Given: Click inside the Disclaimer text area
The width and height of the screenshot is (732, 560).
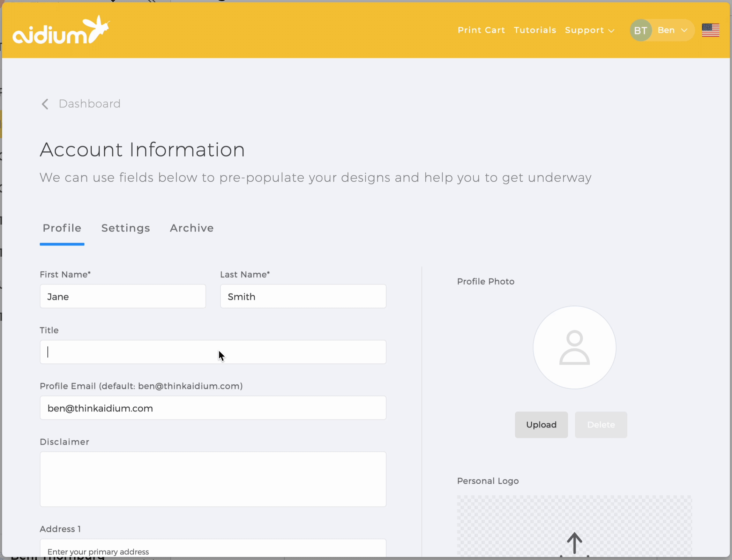Looking at the screenshot, I should (x=213, y=479).
